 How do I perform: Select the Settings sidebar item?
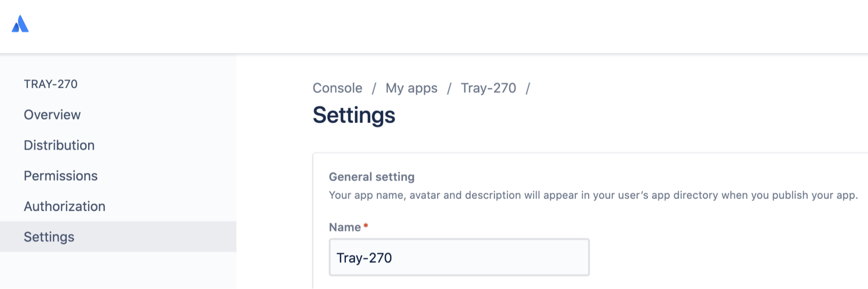click(x=49, y=237)
